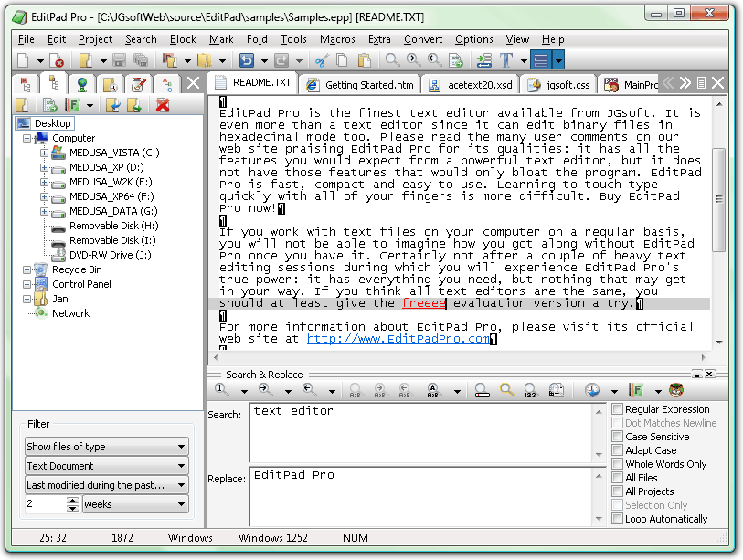This screenshot has height=560, width=743.
Task: Expand the Recycle Bin tree node
Action: tap(27, 269)
